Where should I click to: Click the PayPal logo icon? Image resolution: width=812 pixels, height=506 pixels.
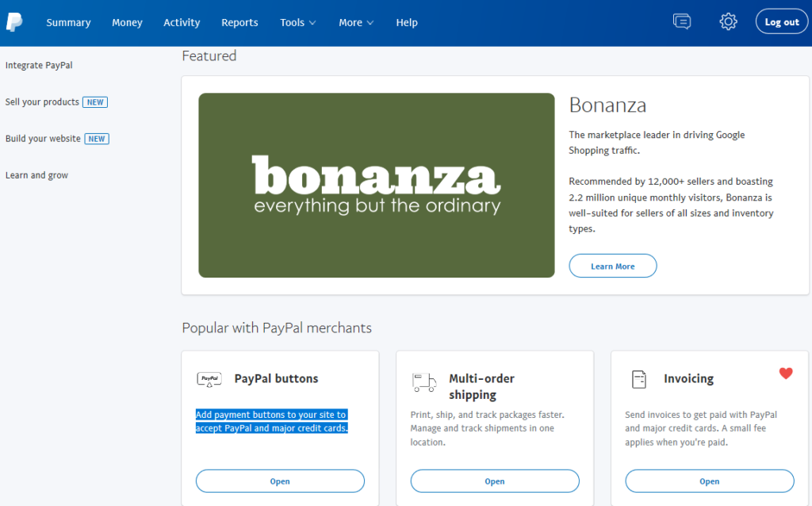coord(14,21)
